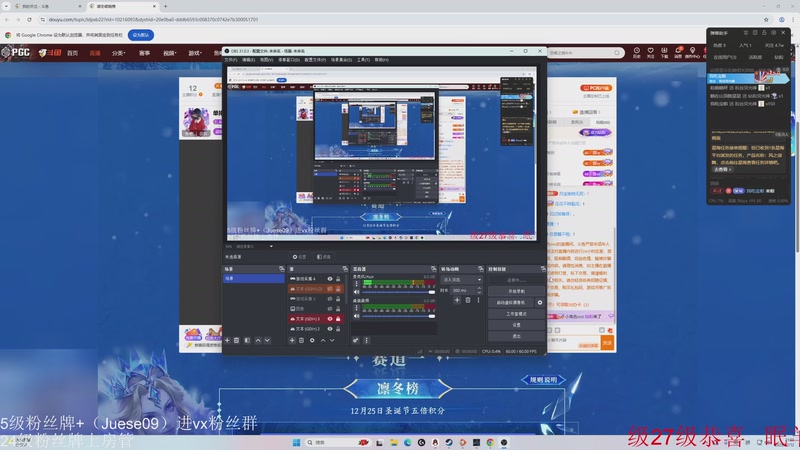The image size is (800, 450).
Task: Add a new source in Sources dock
Action: point(292,340)
